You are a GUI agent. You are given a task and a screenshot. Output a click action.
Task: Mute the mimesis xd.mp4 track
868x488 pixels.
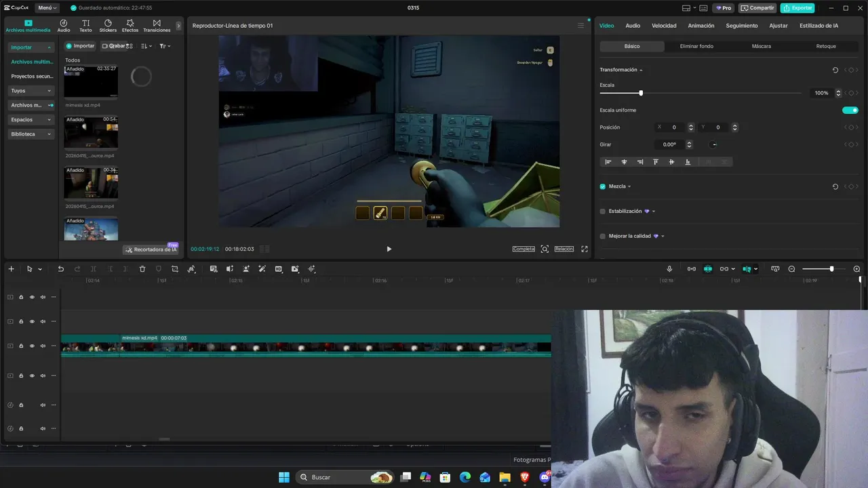pyautogui.click(x=43, y=346)
